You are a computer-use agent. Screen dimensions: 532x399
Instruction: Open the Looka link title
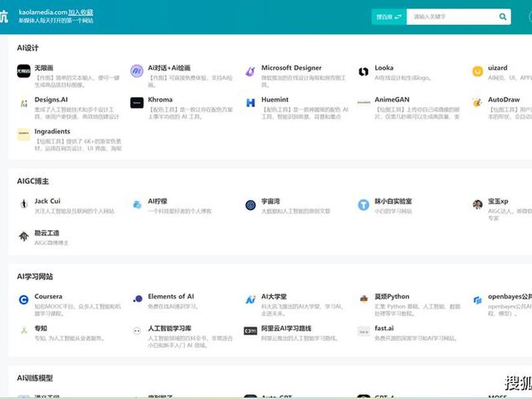384,68
